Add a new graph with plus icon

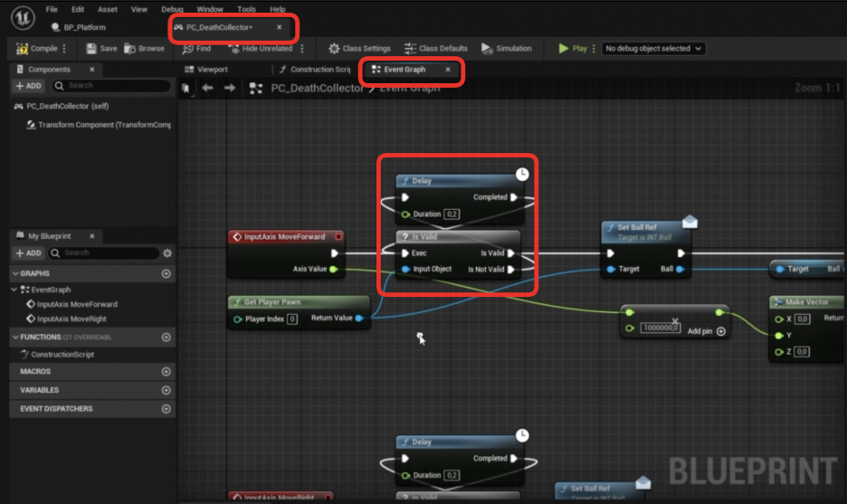click(166, 274)
